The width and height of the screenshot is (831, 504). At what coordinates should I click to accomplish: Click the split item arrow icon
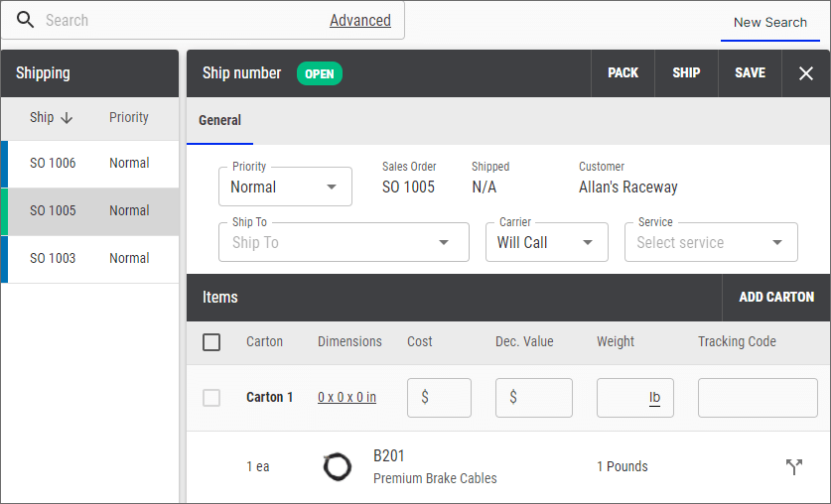pyautogui.click(x=793, y=466)
